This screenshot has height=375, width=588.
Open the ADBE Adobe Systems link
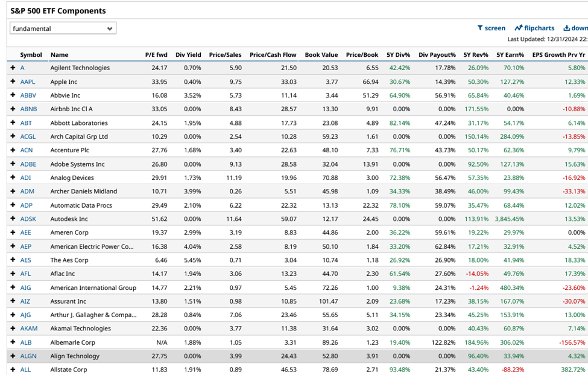[x=27, y=164]
